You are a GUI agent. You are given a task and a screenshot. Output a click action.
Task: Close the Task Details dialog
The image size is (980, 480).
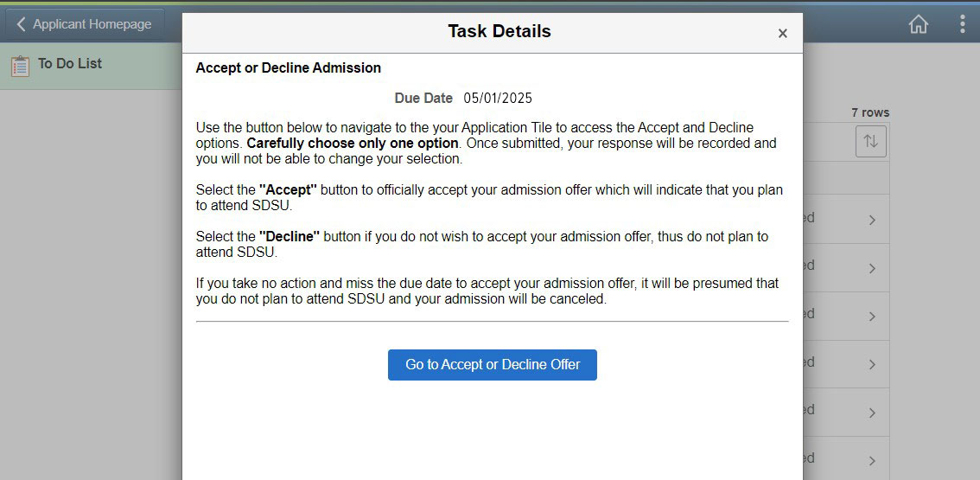782,34
